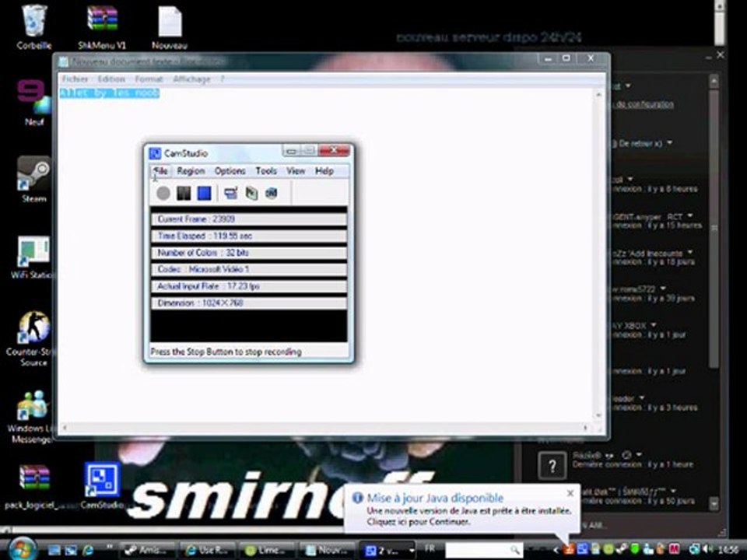The image size is (747, 560).
Task: Expand hidden system tray icons arrow
Action: click(556, 550)
